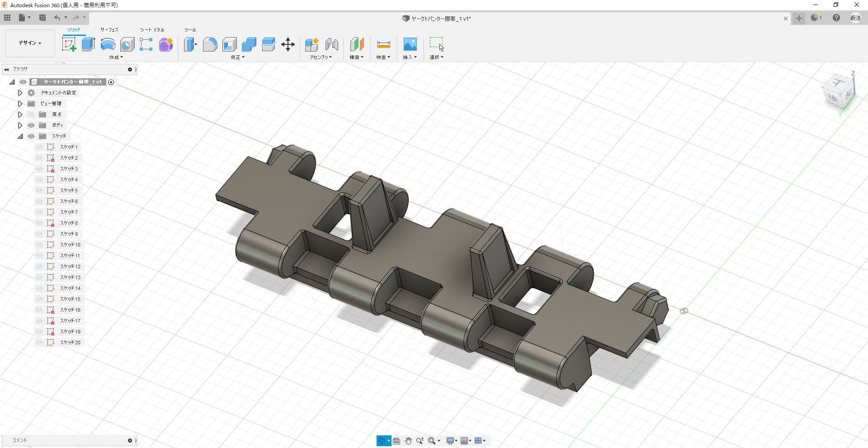The height and width of the screenshot is (448, 868).
Task: Click the Measure ruler icon
Action: coord(383,44)
